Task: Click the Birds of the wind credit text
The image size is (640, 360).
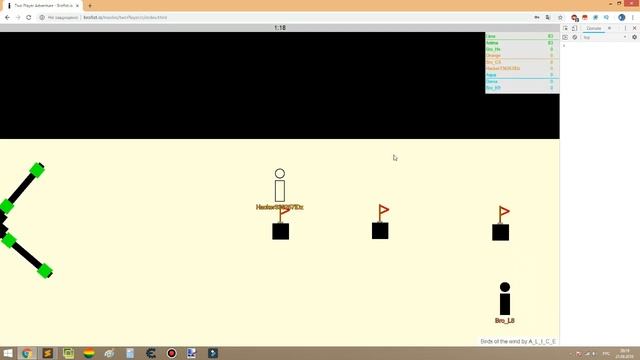Action: (518, 341)
